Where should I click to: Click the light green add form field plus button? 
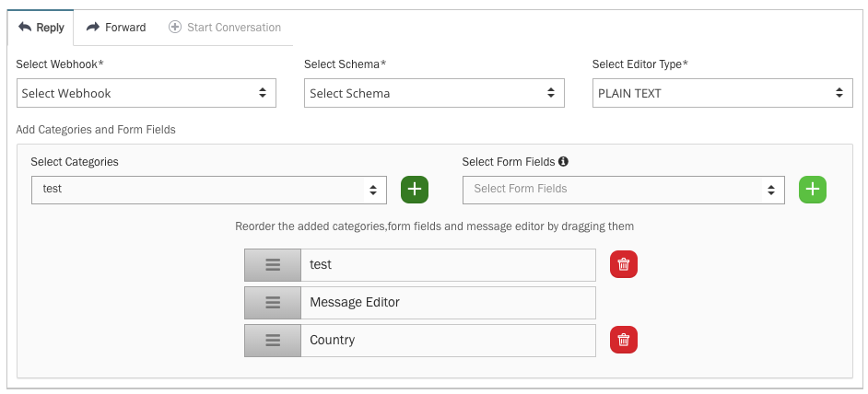coord(812,190)
